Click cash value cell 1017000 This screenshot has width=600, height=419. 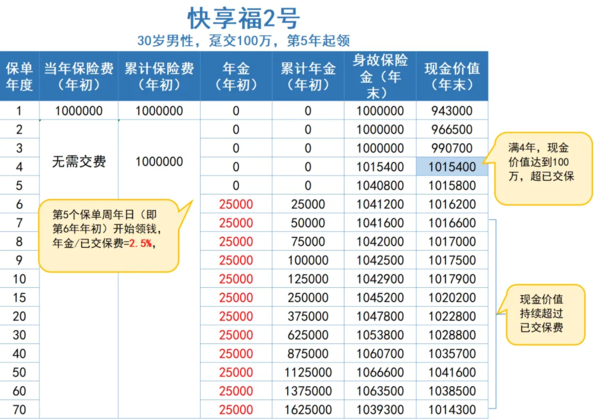[x=452, y=241]
